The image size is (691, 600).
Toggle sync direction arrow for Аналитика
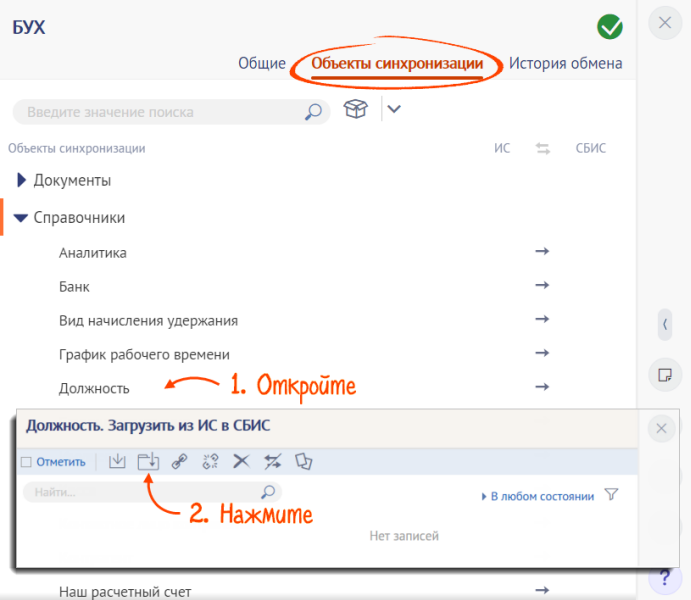[x=542, y=252]
